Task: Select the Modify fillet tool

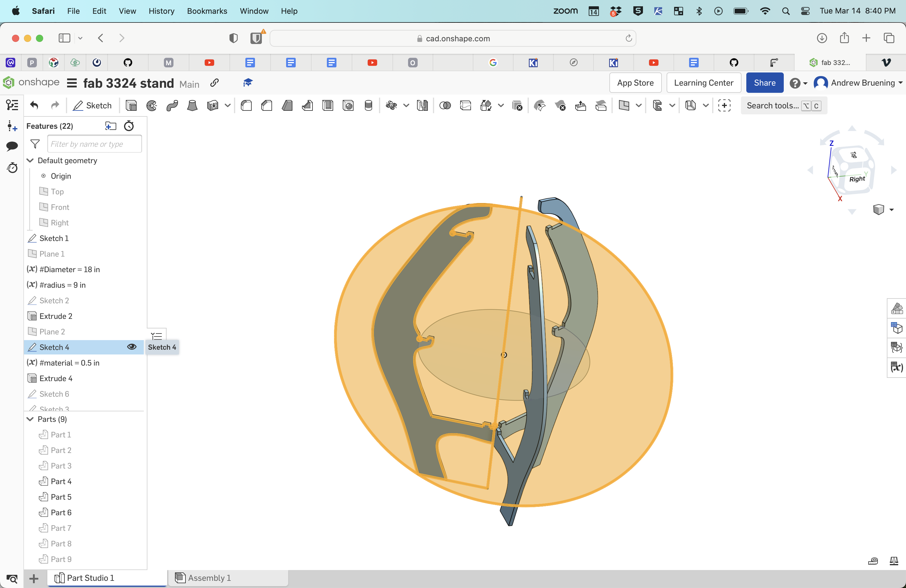Action: tap(540, 105)
